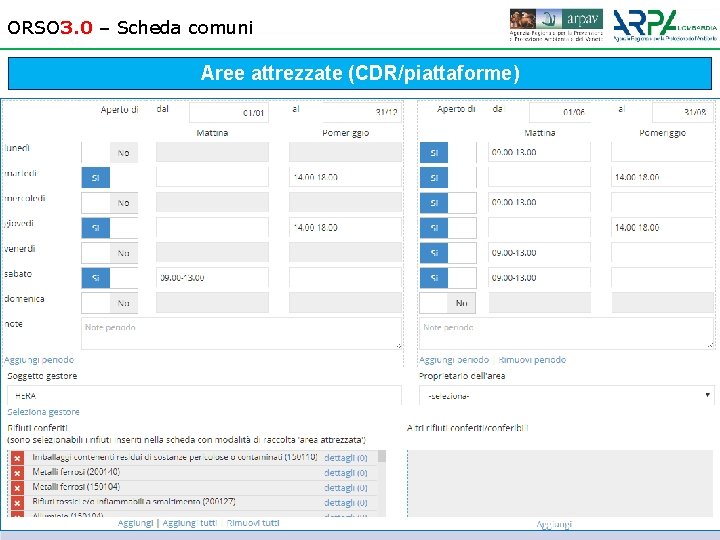
Task: Toggle domenica No switch in second period
Action: (448, 303)
